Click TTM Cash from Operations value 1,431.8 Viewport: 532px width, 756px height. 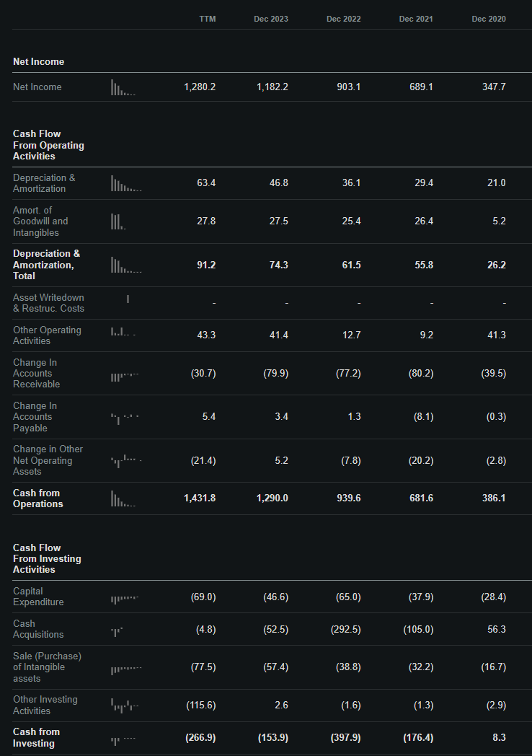[x=200, y=498]
